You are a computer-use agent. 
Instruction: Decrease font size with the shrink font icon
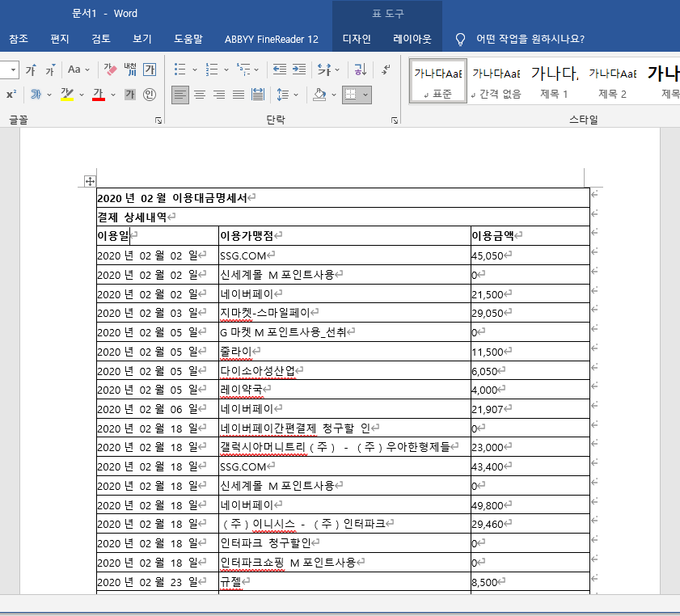[x=50, y=70]
